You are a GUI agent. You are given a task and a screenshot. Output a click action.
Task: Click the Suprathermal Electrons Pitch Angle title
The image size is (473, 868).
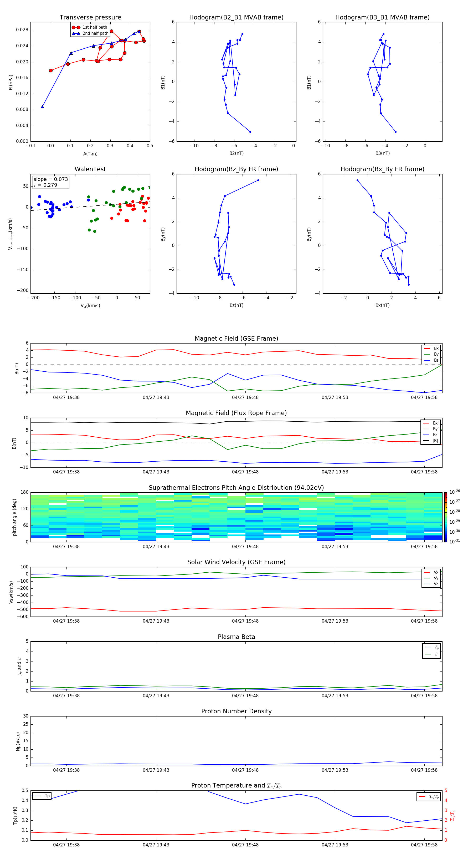tap(236, 488)
